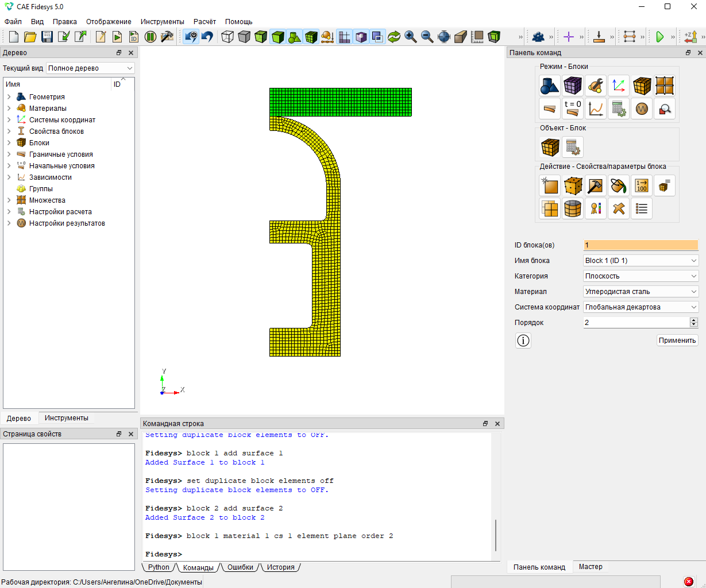Open the Категория dropdown
The width and height of the screenshot is (706, 588).
point(641,276)
